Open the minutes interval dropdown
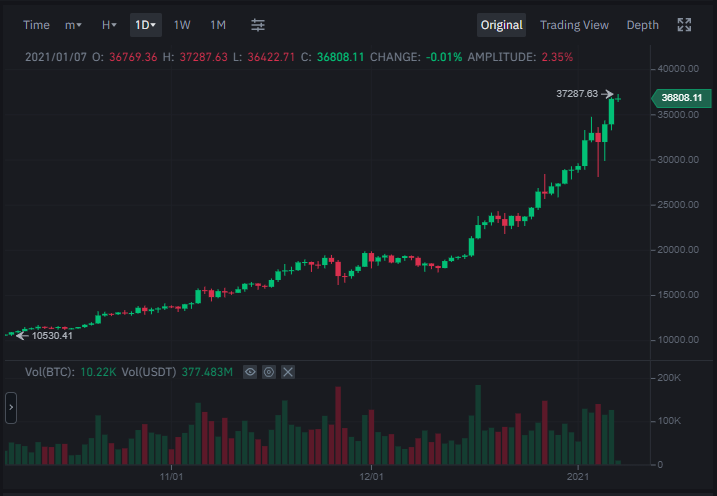 click(73, 25)
